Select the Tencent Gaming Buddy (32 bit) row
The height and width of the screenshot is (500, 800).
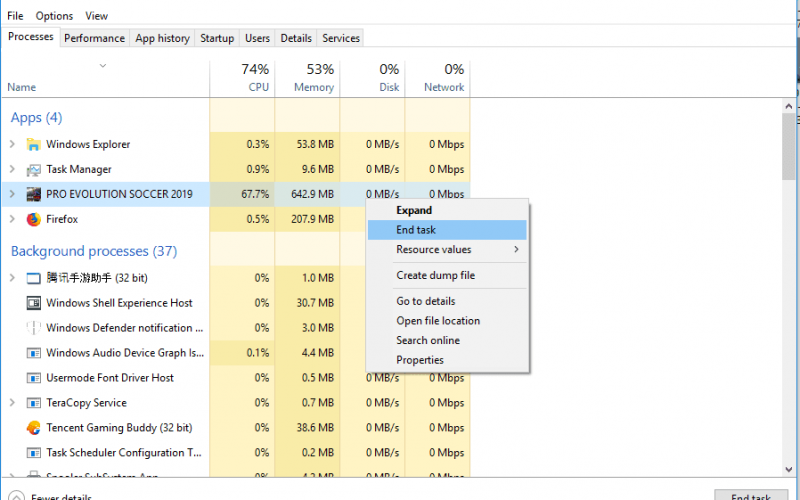pos(236,428)
